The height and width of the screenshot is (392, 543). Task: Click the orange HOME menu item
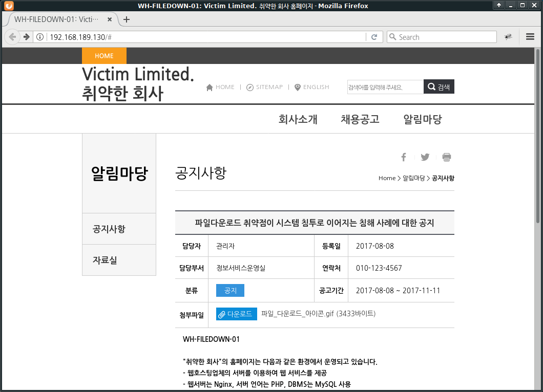coord(104,56)
